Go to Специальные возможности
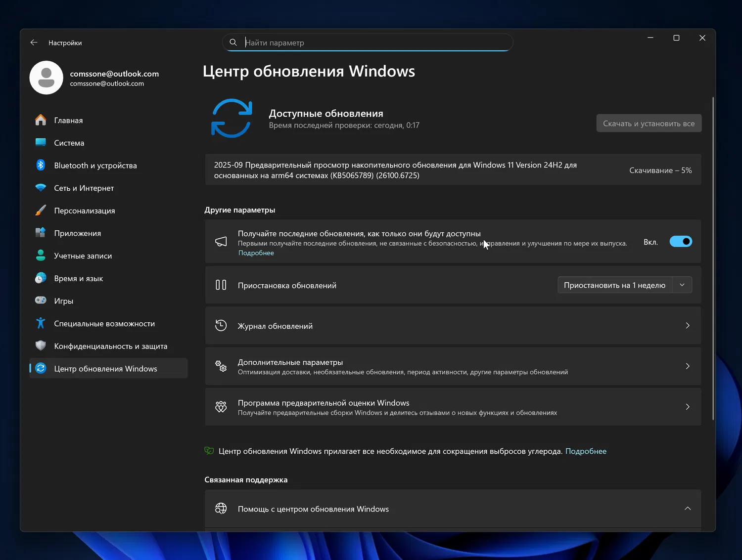This screenshot has height=560, width=742. [108, 323]
